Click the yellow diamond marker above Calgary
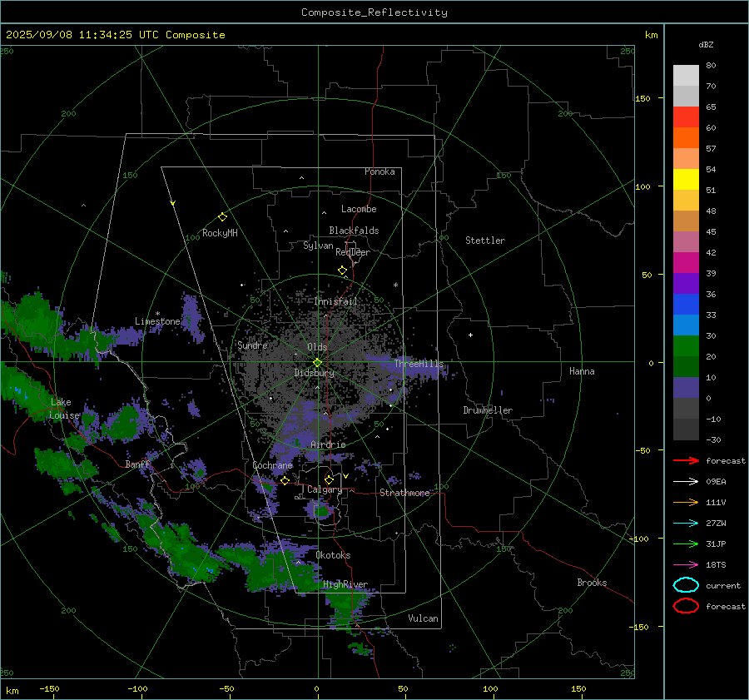The height and width of the screenshot is (700, 749). click(329, 479)
